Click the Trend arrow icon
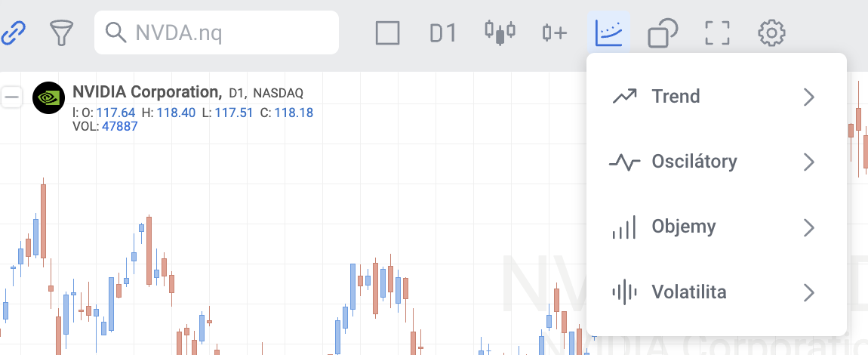 pos(624,97)
